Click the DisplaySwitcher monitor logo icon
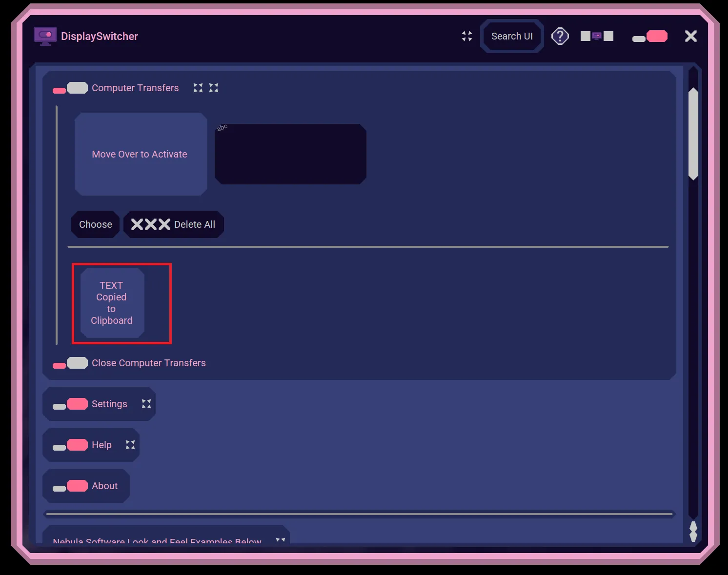Viewport: 728px width, 575px height. 45,36
